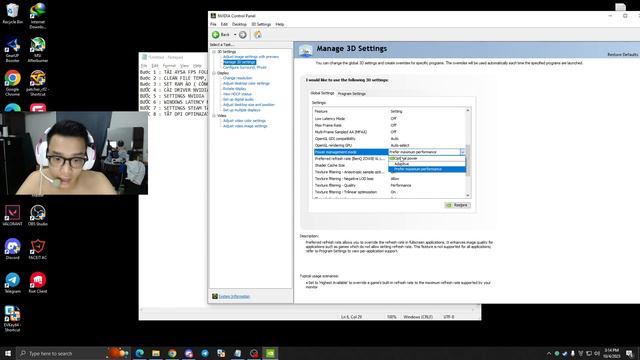Select OpenGL rendering GPU row
Screen dimensions: 640x360
click(x=389, y=145)
